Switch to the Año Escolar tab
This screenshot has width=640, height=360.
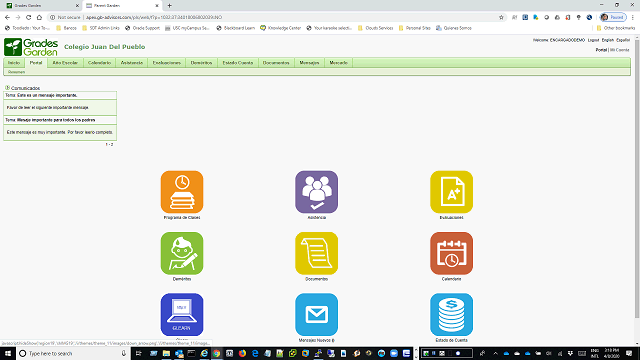tap(65, 63)
